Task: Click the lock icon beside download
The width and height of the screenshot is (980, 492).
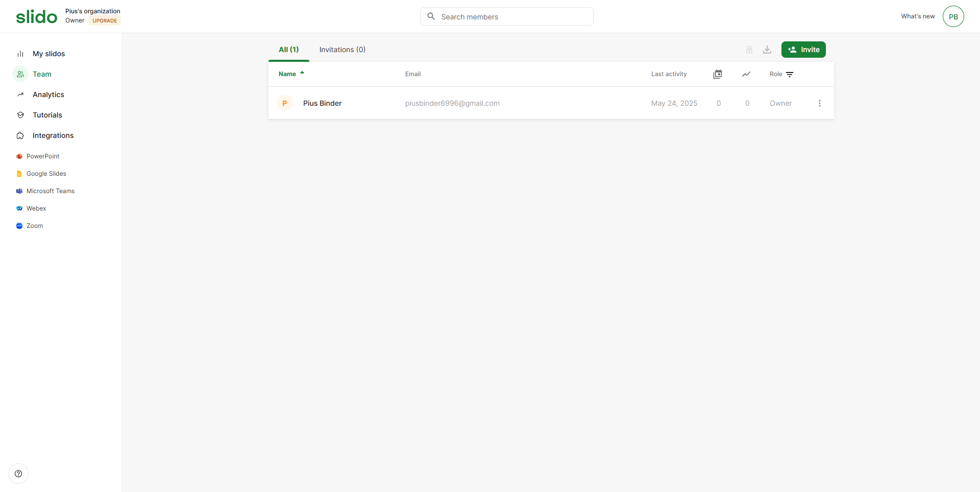Action: [x=749, y=50]
